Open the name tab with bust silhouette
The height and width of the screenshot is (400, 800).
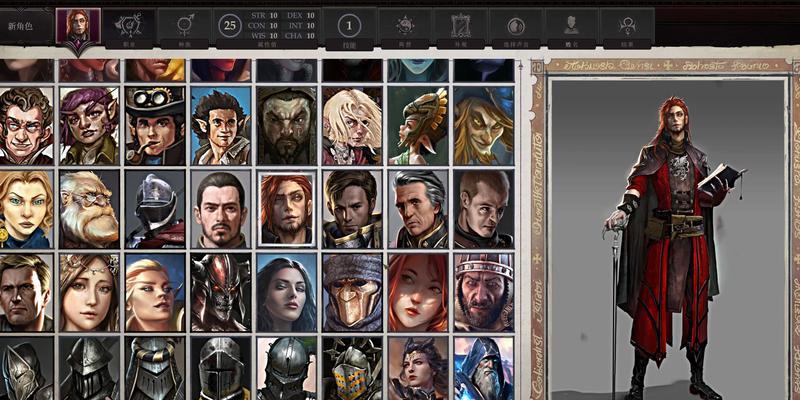click(x=571, y=28)
